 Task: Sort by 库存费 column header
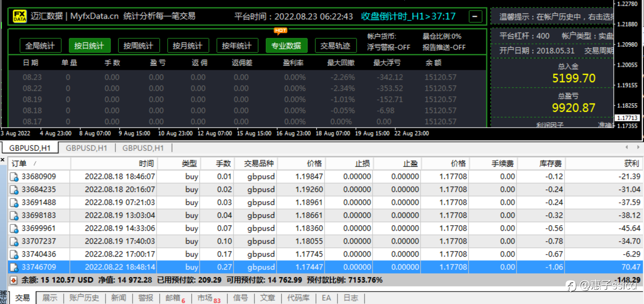tap(541, 164)
